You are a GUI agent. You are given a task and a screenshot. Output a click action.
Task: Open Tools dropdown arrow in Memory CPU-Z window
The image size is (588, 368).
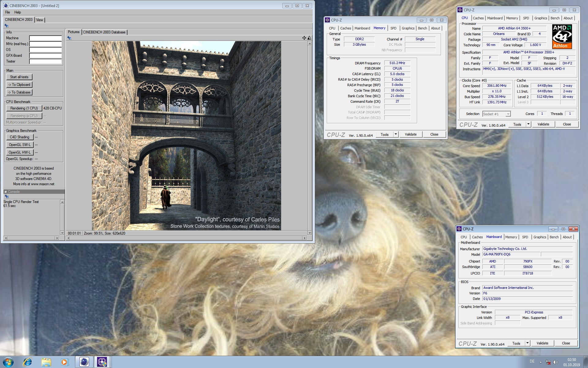point(396,134)
